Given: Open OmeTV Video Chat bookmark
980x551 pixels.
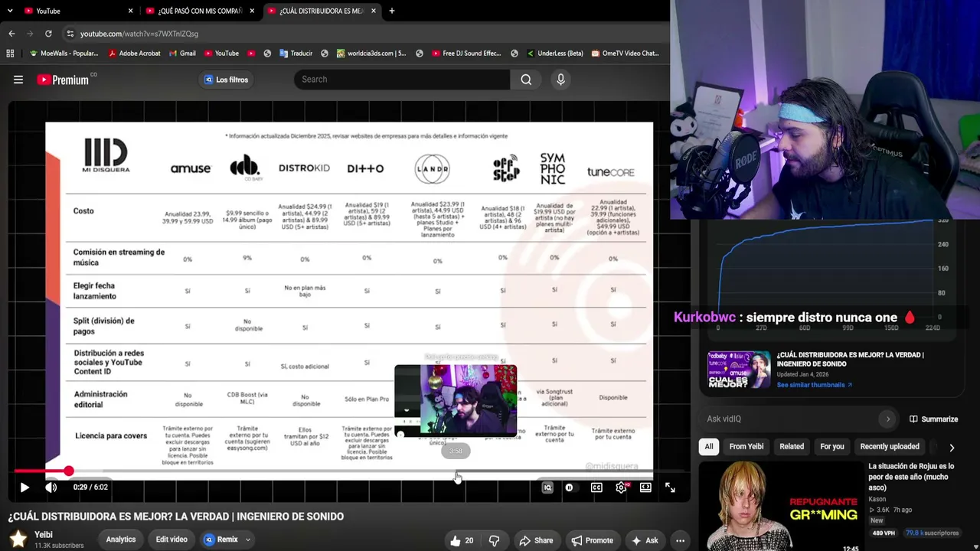Looking at the screenshot, I should (625, 54).
